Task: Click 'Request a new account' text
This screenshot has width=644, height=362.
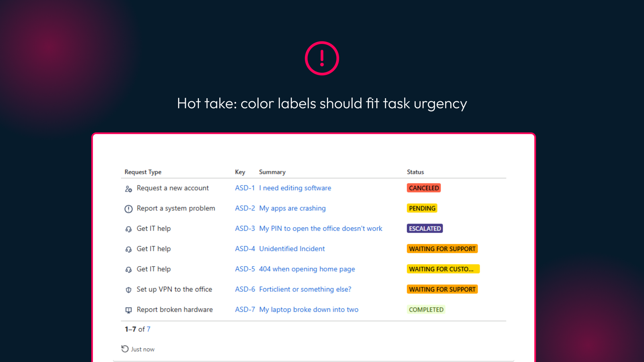Action: pyautogui.click(x=173, y=188)
